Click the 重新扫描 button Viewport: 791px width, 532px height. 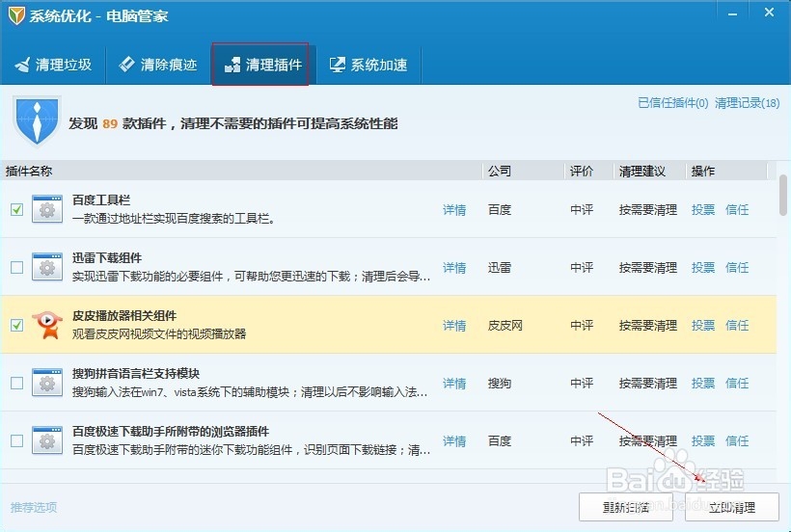[x=625, y=507]
